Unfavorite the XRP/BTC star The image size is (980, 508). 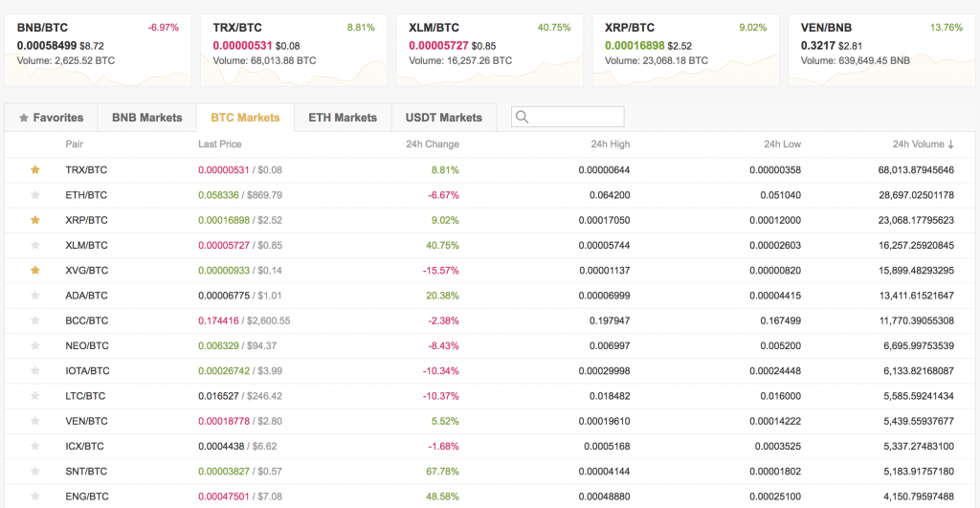(x=35, y=220)
